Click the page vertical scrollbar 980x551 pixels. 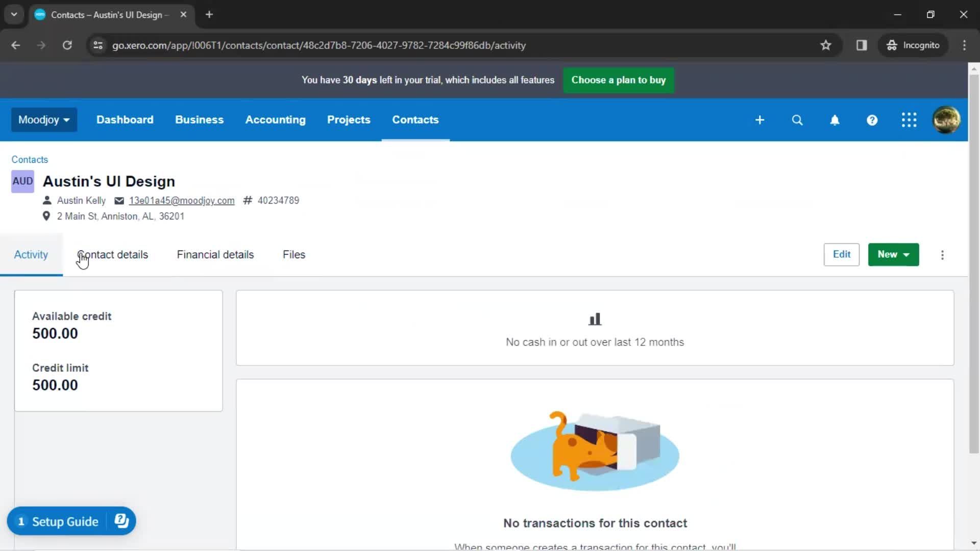(974, 265)
